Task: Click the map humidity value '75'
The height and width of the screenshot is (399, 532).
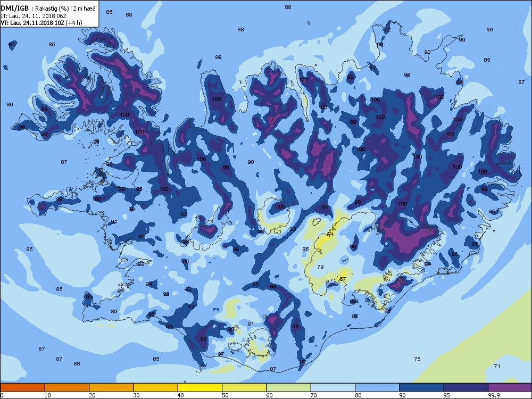Action: coord(417,359)
